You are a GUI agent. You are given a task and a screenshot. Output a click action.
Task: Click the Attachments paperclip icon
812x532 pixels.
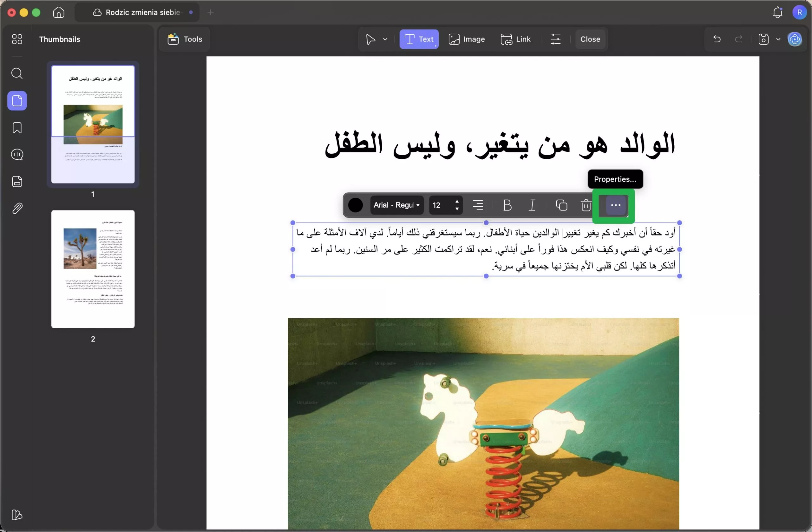pyautogui.click(x=17, y=208)
